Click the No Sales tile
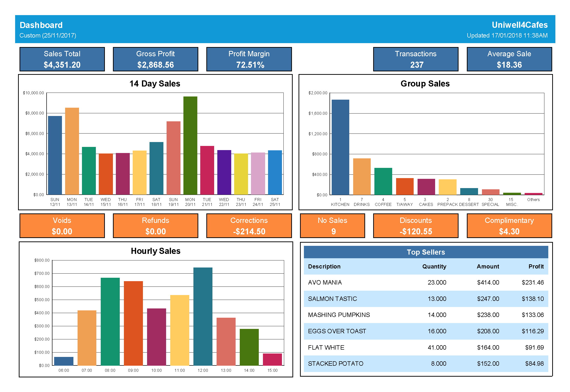 point(332,226)
